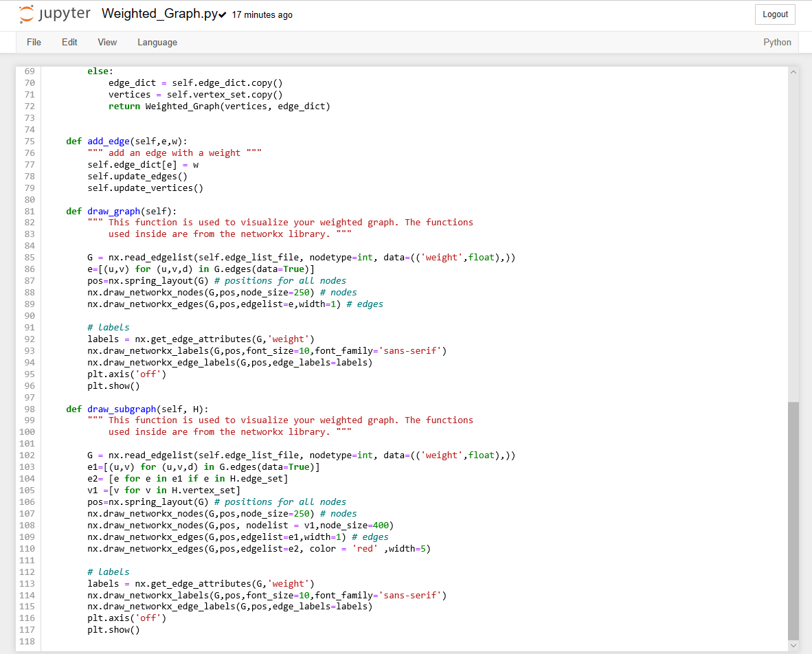Screen dimensions: 812x654
Task: Click the "plt.axis('off')" on line 95
Action: [x=127, y=374]
